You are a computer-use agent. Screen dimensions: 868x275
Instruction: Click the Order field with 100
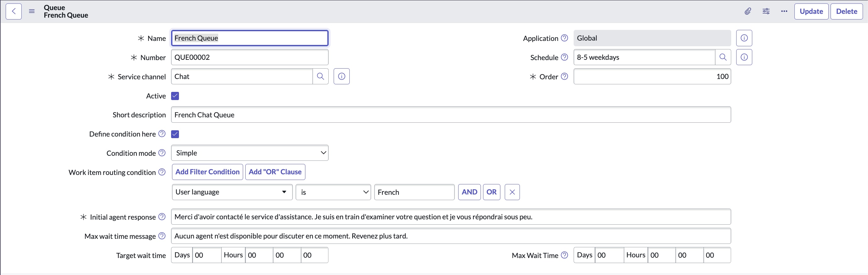click(x=652, y=76)
